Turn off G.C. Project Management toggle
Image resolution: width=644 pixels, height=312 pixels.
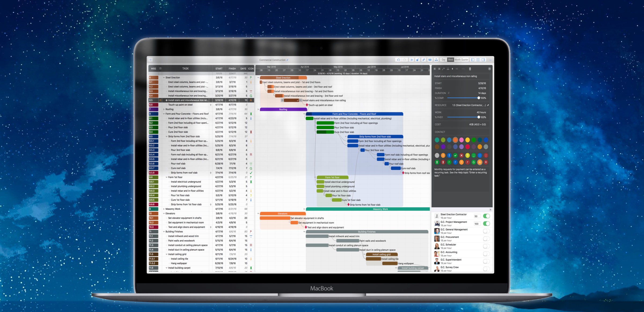click(486, 224)
